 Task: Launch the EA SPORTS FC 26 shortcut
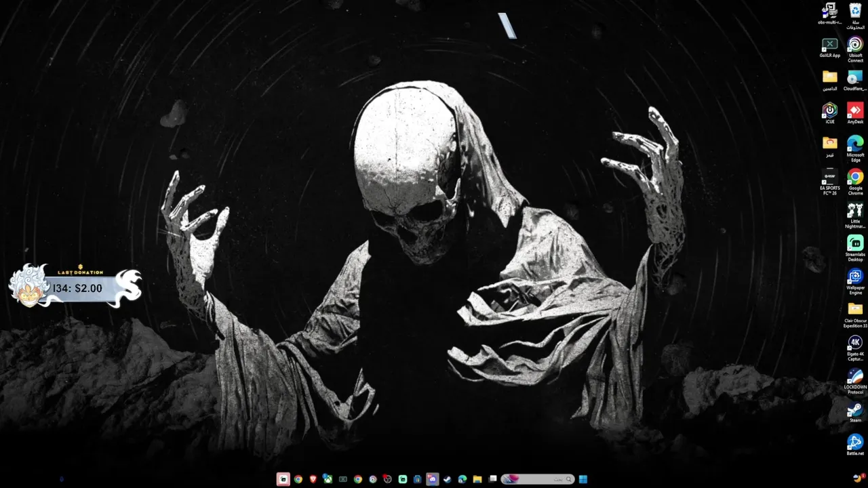point(830,182)
